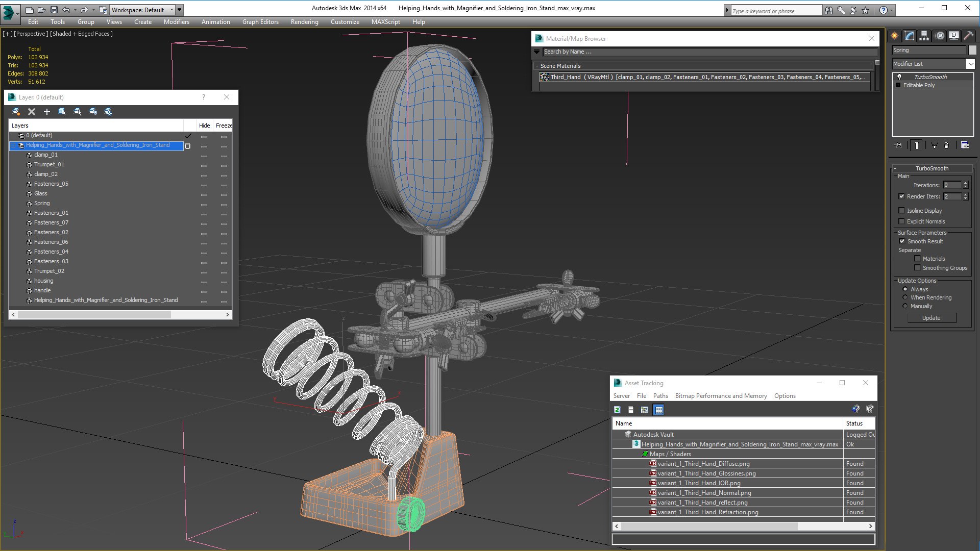Highlight selected objects' layers
Viewport: 980px width, 551px height.
pos(78,112)
